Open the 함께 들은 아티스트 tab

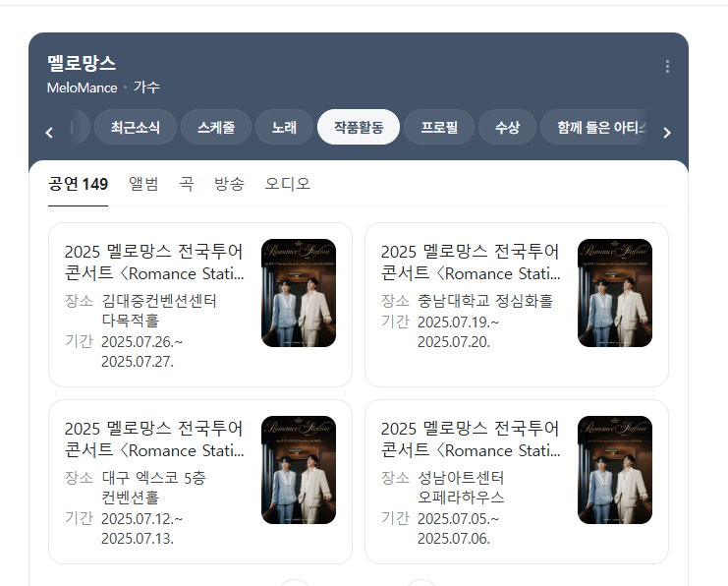tap(594, 128)
